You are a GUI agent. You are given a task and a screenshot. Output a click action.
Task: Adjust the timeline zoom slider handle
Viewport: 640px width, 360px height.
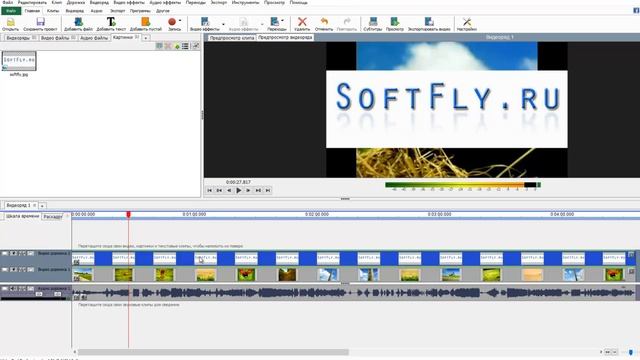click(631, 352)
